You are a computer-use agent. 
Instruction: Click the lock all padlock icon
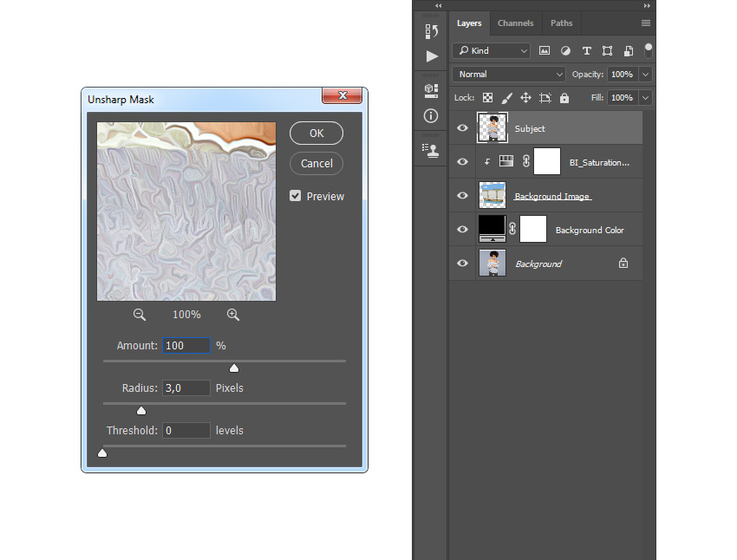coord(564,98)
